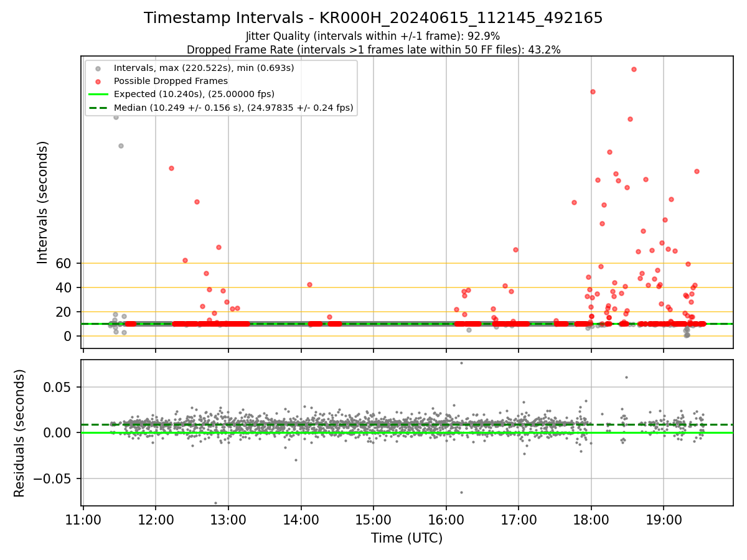The image size is (747, 560).
Task: Click the solid green line sample beside 'Expected' in the legend
Action: tap(98, 95)
